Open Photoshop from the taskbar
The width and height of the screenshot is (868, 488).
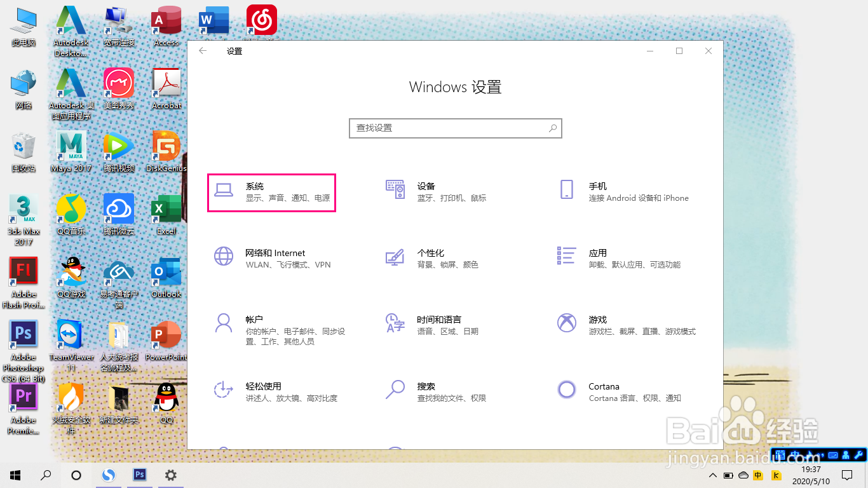(140, 475)
